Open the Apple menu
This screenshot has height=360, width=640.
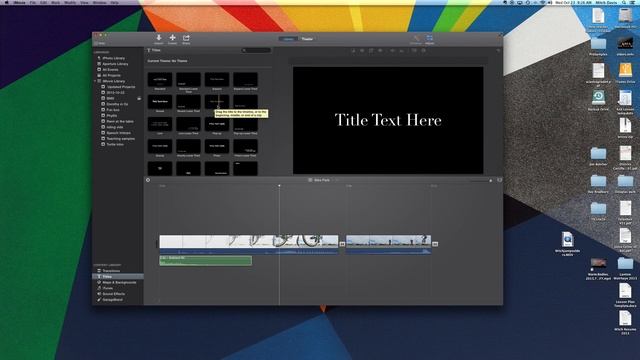pyautogui.click(x=7, y=2)
